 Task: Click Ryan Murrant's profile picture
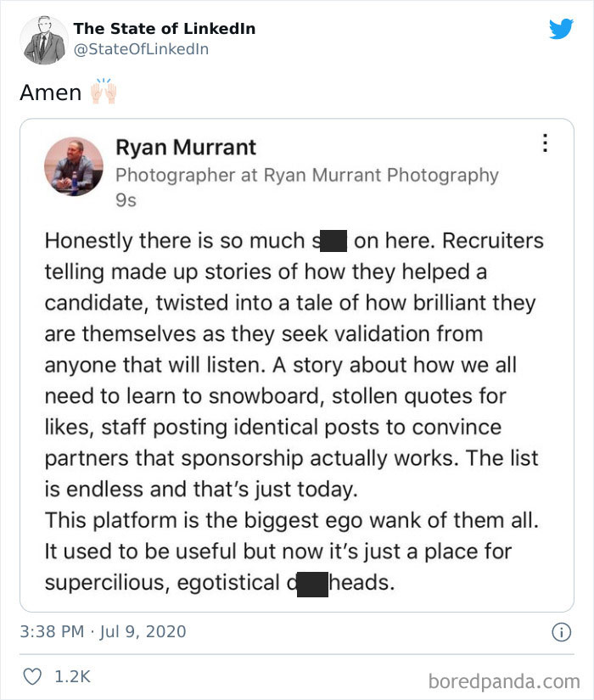pyautogui.click(x=75, y=166)
